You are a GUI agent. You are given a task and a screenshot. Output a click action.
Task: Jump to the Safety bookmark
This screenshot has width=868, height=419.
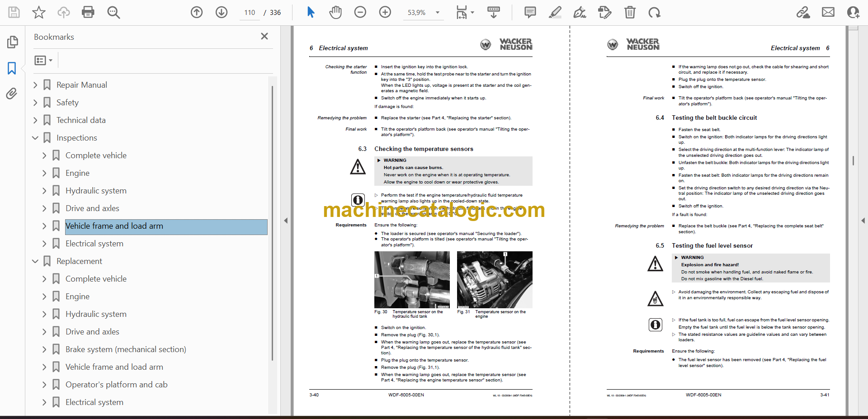pyautogui.click(x=67, y=103)
